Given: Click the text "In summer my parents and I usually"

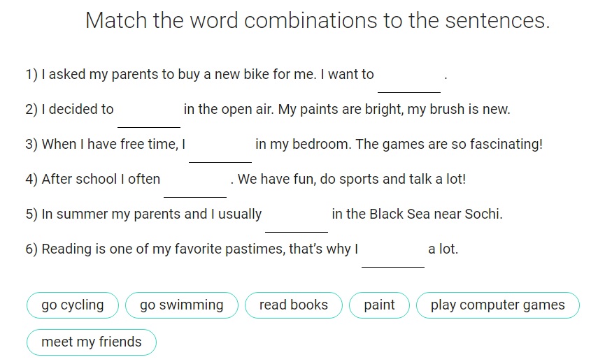Looking at the screenshot, I should [151, 214].
